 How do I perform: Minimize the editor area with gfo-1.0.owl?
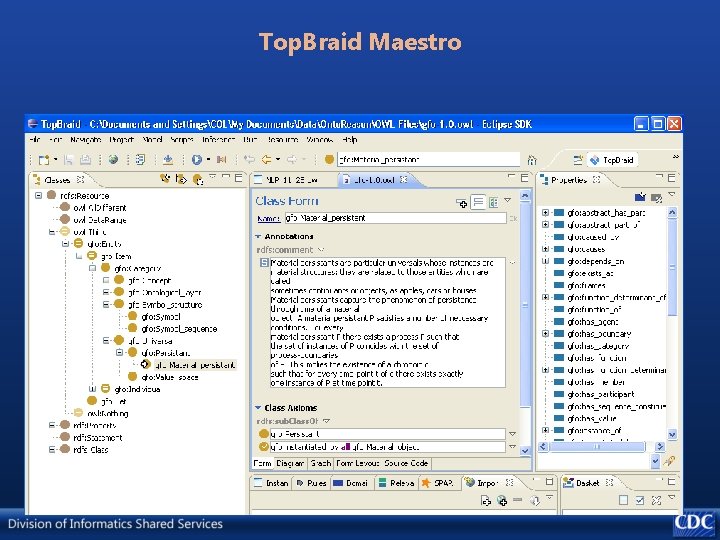511,177
